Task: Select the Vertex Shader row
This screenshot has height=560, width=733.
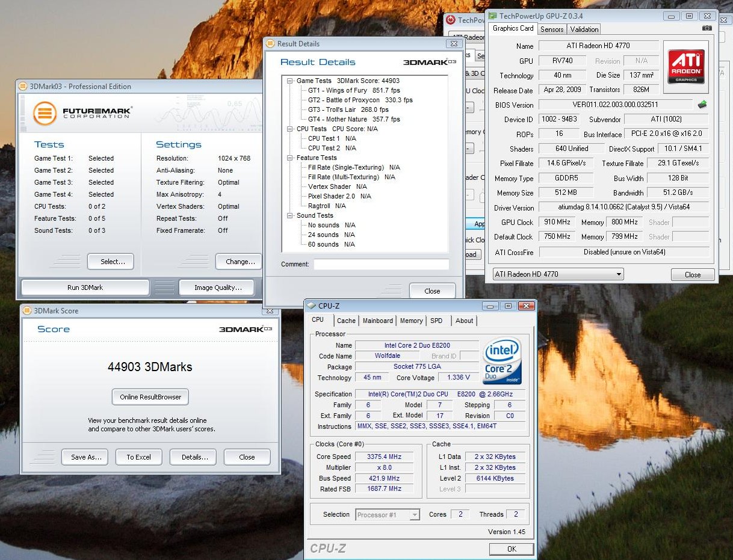Action: (338, 186)
